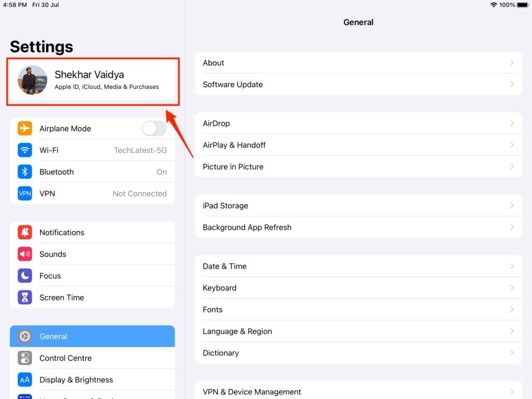Click the Picture in Picture label
This screenshot has width=532, height=399.
(233, 167)
